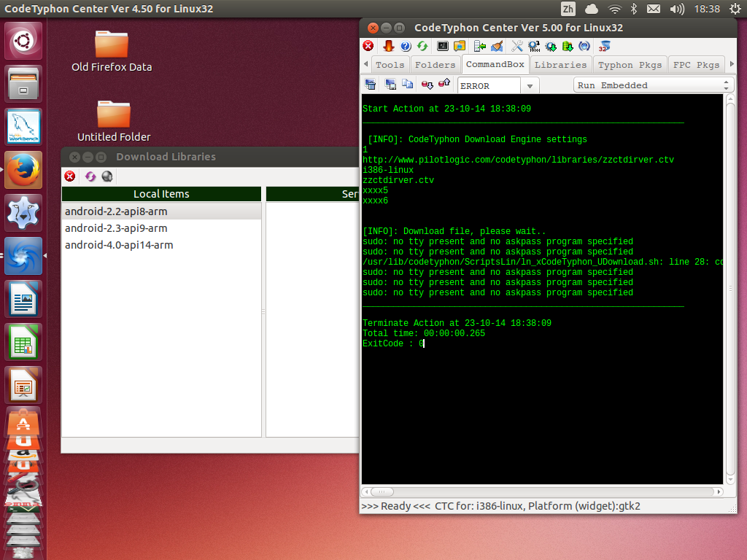Open LibreOffice Impress from the launcher

point(23,385)
